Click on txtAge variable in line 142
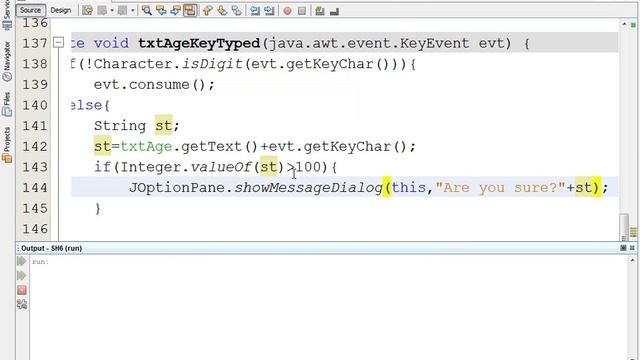Viewport: 640px width, 360px height. (x=146, y=146)
